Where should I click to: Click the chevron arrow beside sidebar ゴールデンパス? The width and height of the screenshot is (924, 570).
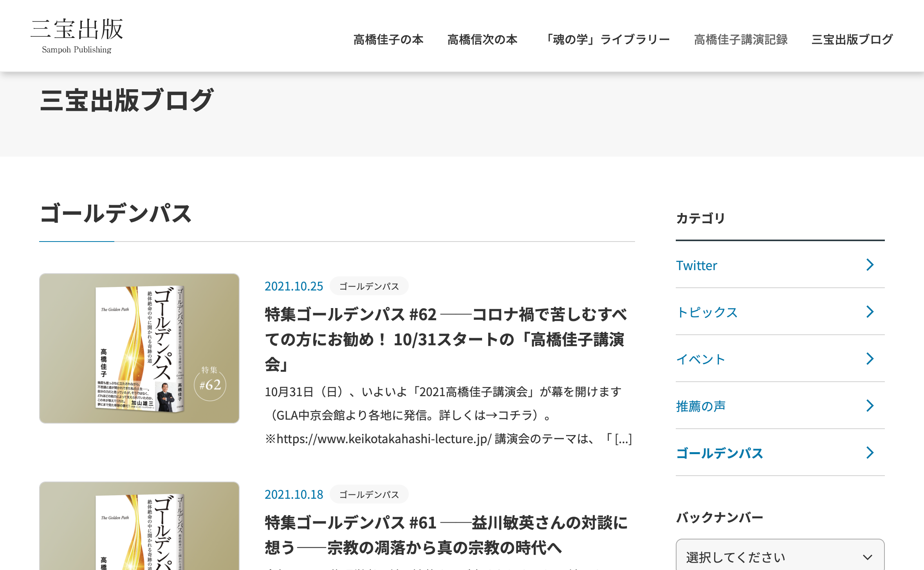pos(870,453)
